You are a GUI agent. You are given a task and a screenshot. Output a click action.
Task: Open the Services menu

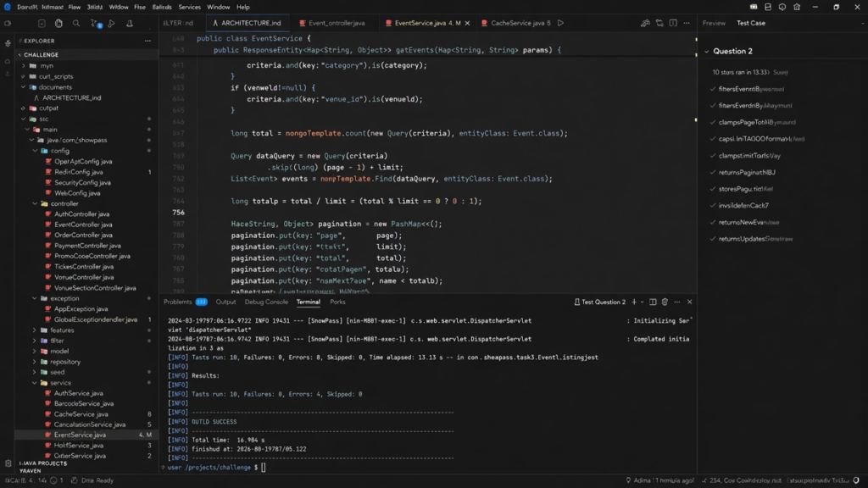click(189, 7)
